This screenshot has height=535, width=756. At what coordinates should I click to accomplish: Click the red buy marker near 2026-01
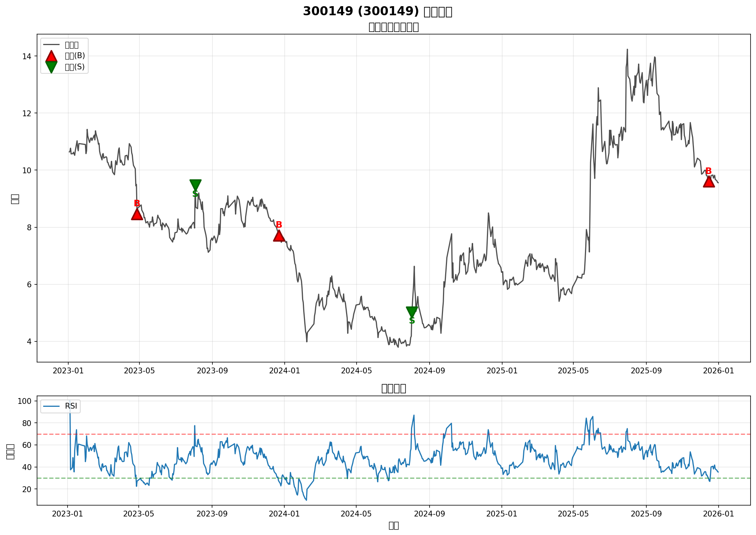tap(709, 182)
